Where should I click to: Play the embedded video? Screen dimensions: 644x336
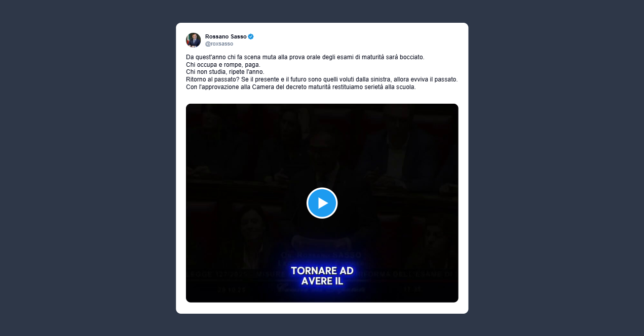pos(322,203)
